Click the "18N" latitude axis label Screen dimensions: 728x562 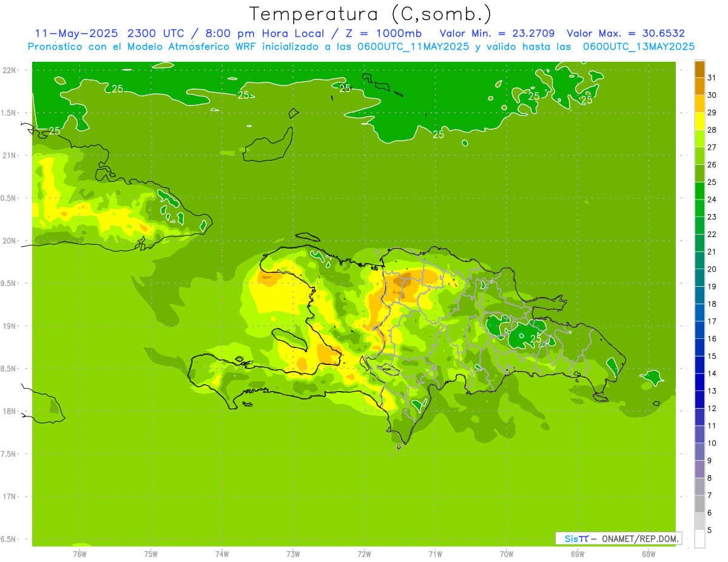pos(9,412)
